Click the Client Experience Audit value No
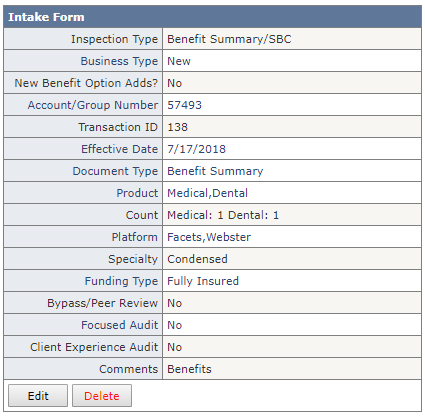This screenshot has width=425, height=417. pyautogui.click(x=174, y=347)
